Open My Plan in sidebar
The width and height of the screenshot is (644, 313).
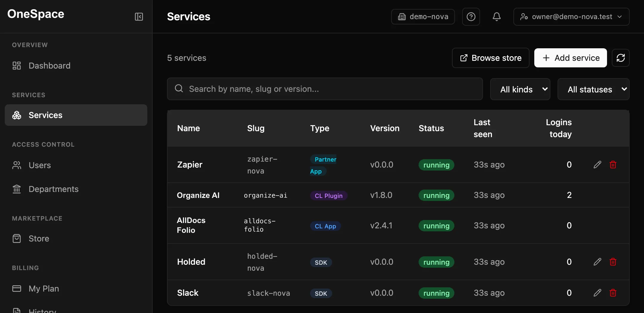[x=76, y=289]
